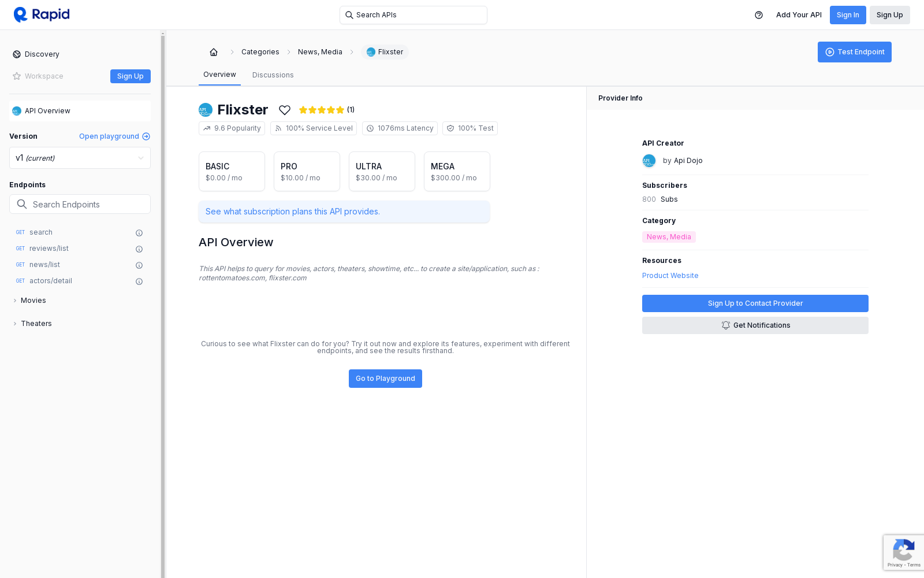Click the reCAPTCHA badge
This screenshot has width=924, height=578.
click(x=903, y=553)
